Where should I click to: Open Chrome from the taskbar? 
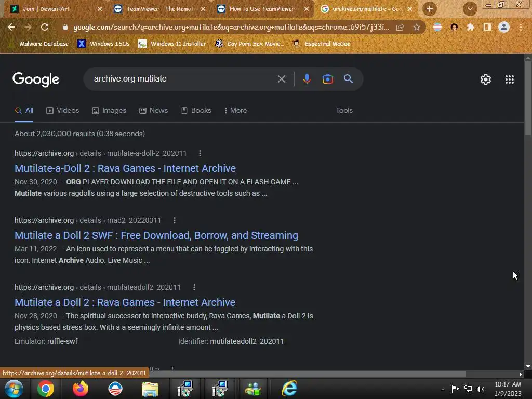point(46,389)
